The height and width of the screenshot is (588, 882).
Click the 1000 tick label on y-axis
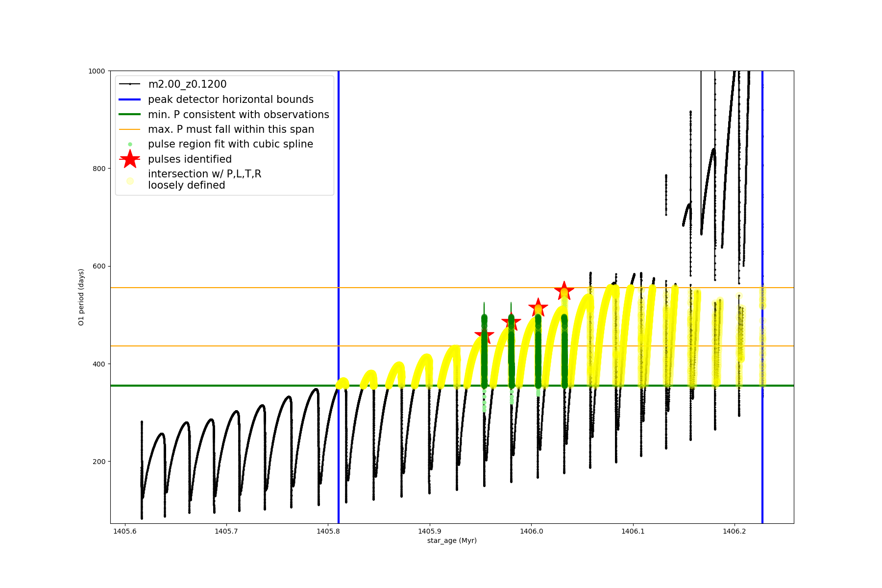click(x=97, y=71)
